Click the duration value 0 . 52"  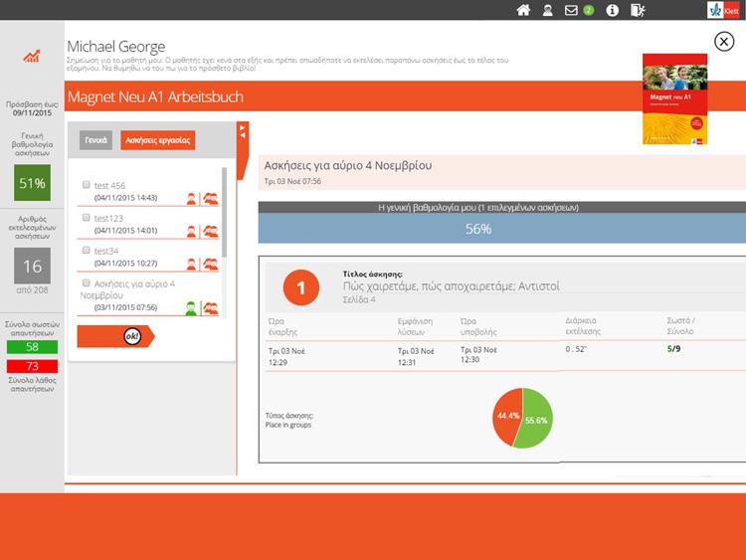576,349
